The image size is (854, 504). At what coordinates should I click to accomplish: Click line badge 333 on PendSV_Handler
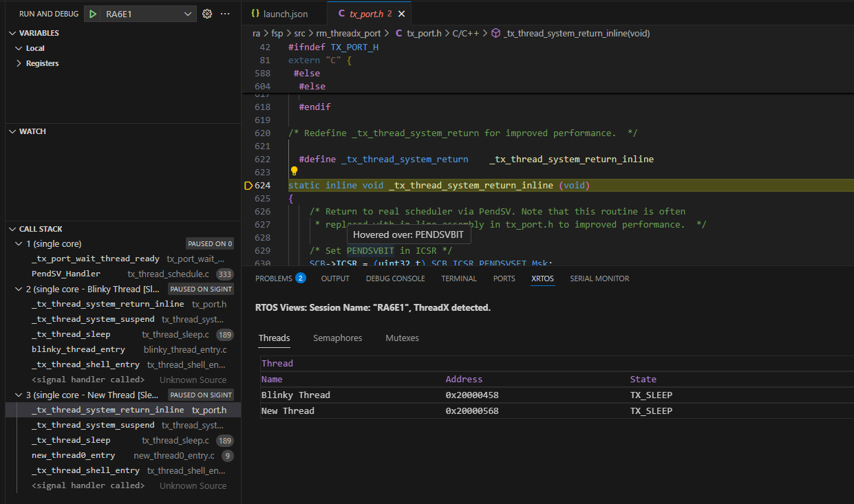tap(225, 274)
